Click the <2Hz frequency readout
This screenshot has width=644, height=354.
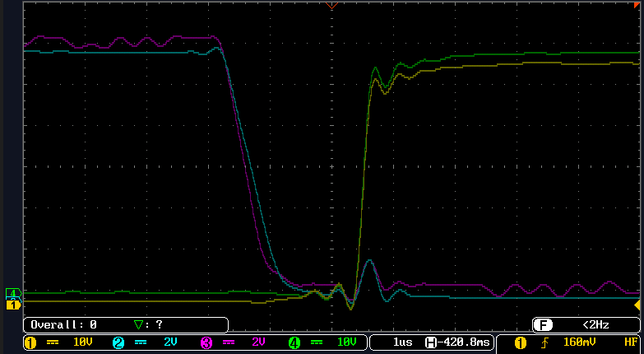tap(595, 325)
